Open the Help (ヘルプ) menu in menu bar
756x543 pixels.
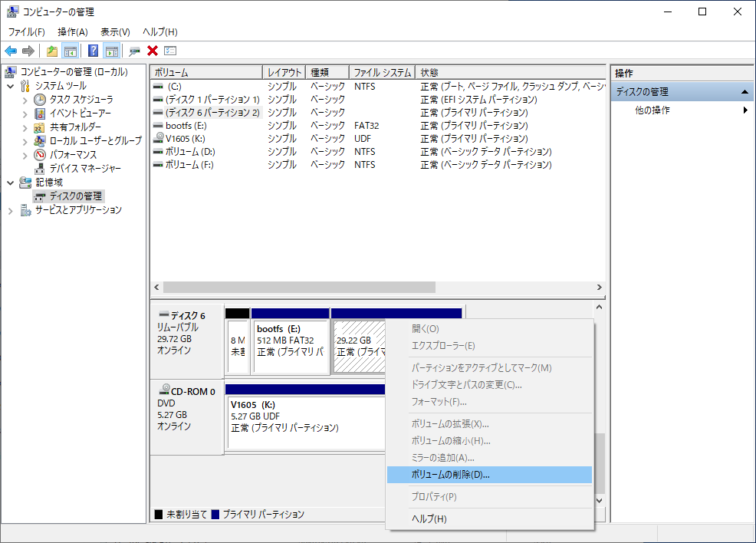160,31
